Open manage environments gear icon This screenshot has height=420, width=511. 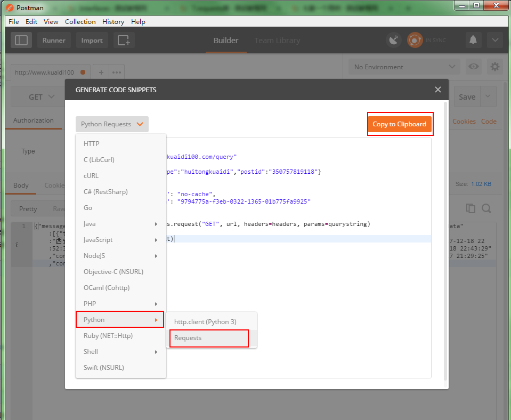pyautogui.click(x=494, y=67)
